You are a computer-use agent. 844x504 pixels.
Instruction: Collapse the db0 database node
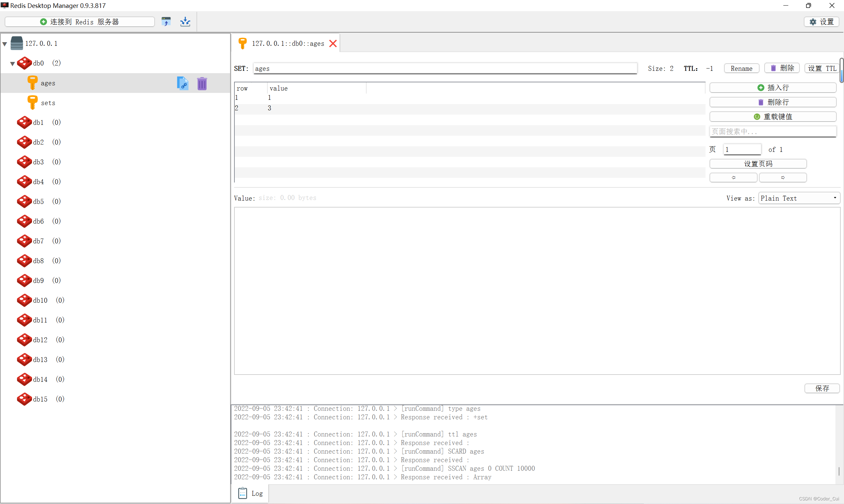12,64
